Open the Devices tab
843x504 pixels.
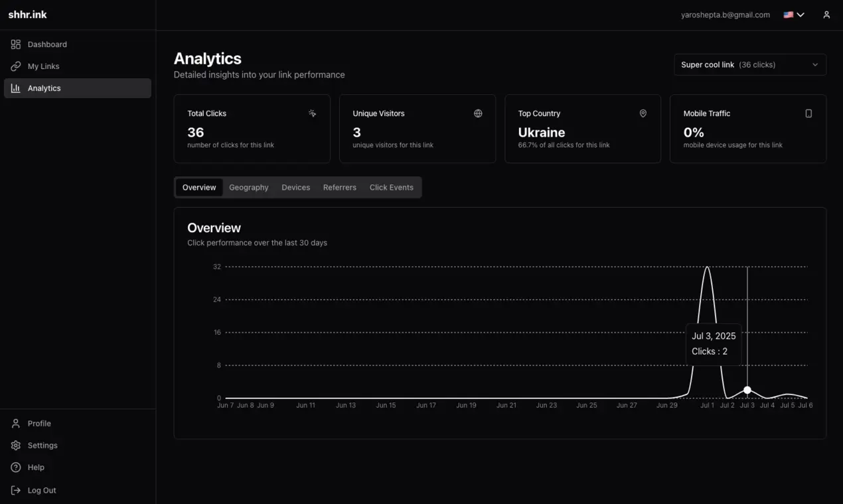296,188
